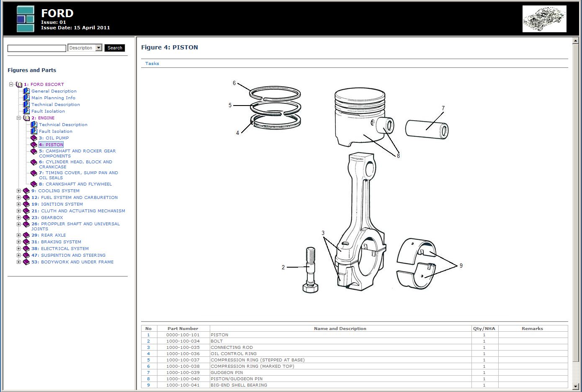Image resolution: width=582 pixels, height=392 pixels.
Task: Expand the 9: COOLING SYSTEM node
Action: tap(19, 191)
